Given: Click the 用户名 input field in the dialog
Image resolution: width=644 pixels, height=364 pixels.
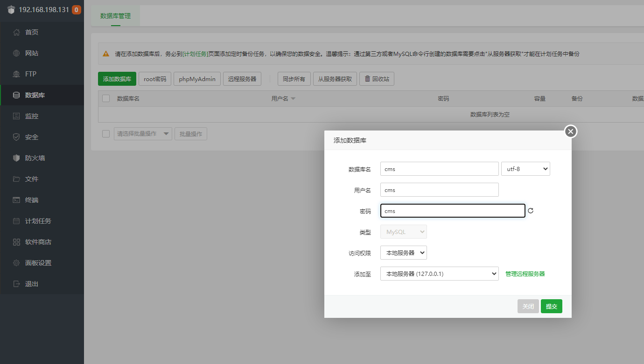Looking at the screenshot, I should click(440, 190).
